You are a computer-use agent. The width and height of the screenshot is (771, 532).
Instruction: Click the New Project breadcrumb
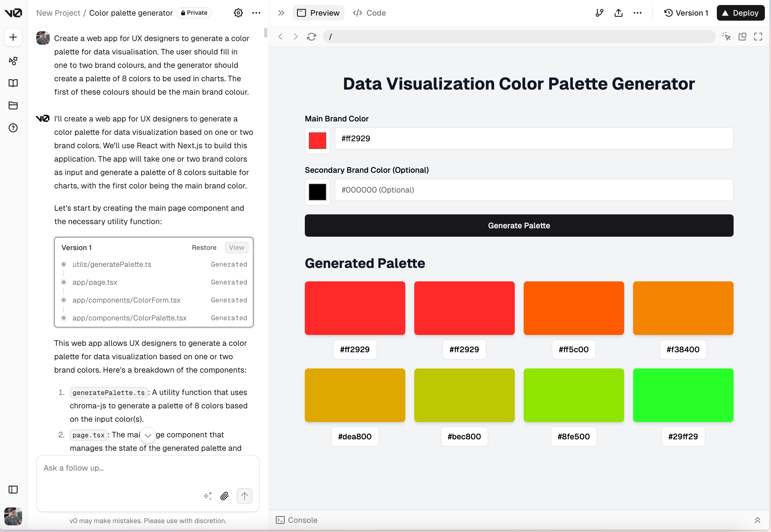tap(58, 13)
